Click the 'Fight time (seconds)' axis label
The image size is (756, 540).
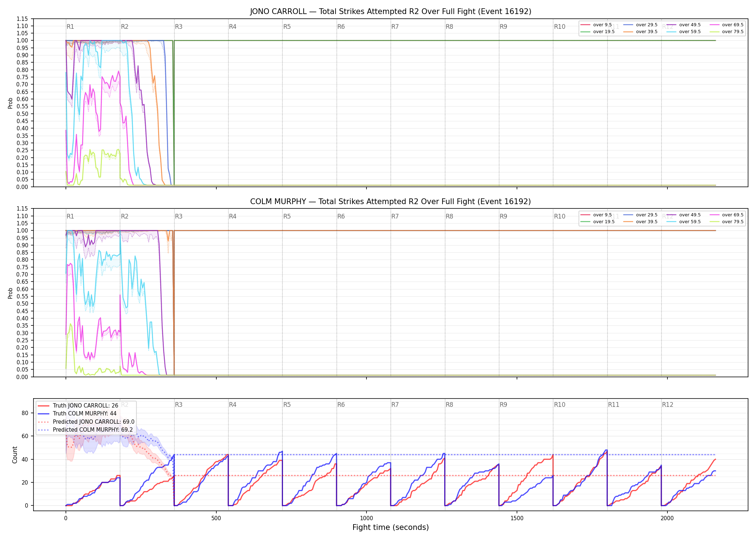point(391,527)
